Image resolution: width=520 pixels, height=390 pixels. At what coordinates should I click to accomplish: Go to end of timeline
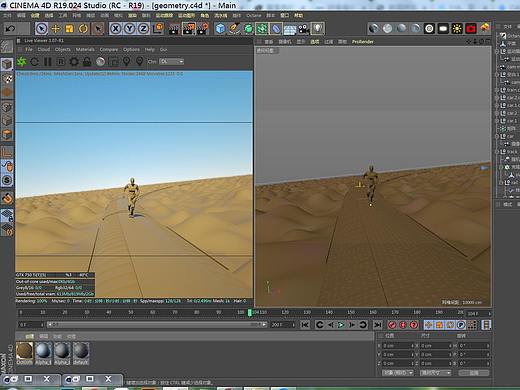coord(377,324)
